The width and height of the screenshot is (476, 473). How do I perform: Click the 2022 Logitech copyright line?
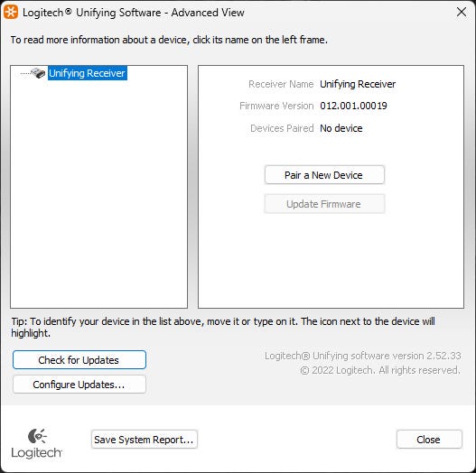[380, 370]
